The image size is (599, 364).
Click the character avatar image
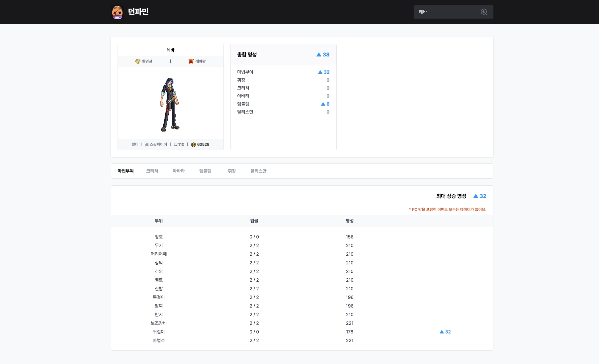(170, 105)
